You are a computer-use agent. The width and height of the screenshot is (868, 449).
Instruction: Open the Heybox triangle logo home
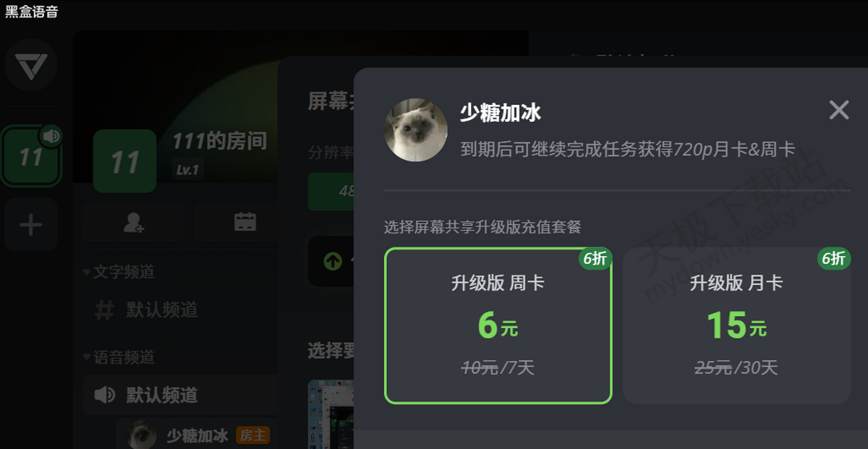30,64
